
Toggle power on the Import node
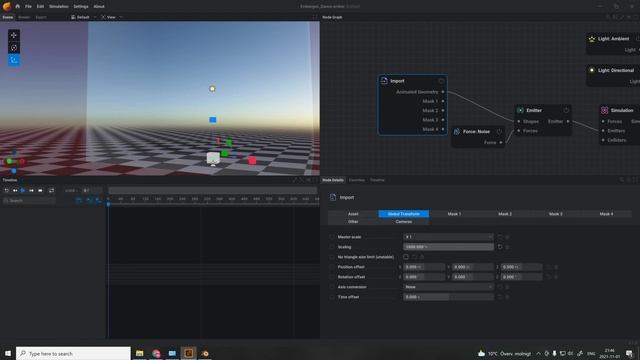[x=441, y=81]
